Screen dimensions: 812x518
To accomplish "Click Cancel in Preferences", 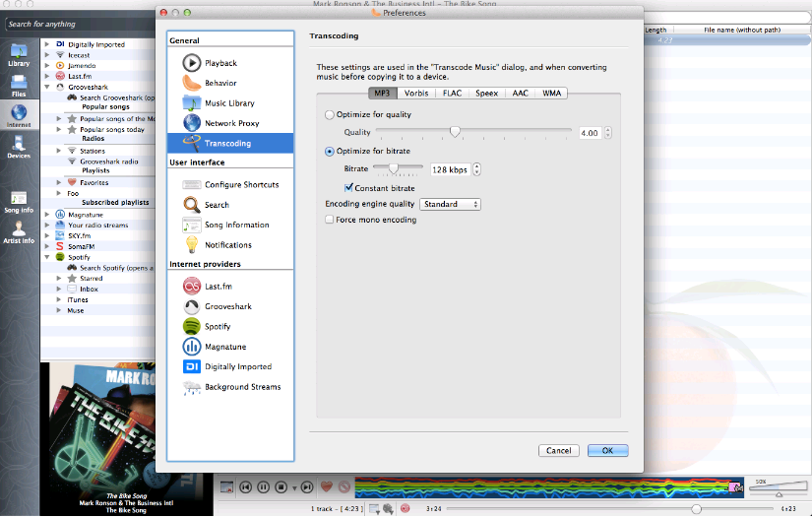I will [x=559, y=451].
